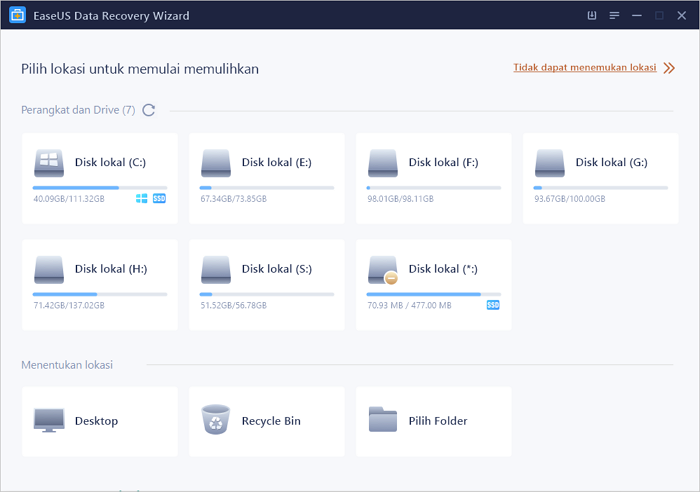Click the Menentukan lokasi heading
Image resolution: width=700 pixels, height=492 pixels.
pos(67,365)
